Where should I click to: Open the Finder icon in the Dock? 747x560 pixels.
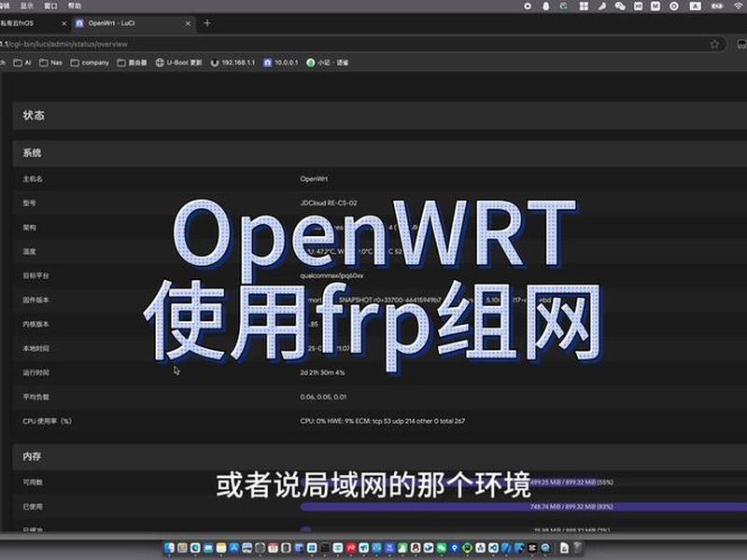169,548
